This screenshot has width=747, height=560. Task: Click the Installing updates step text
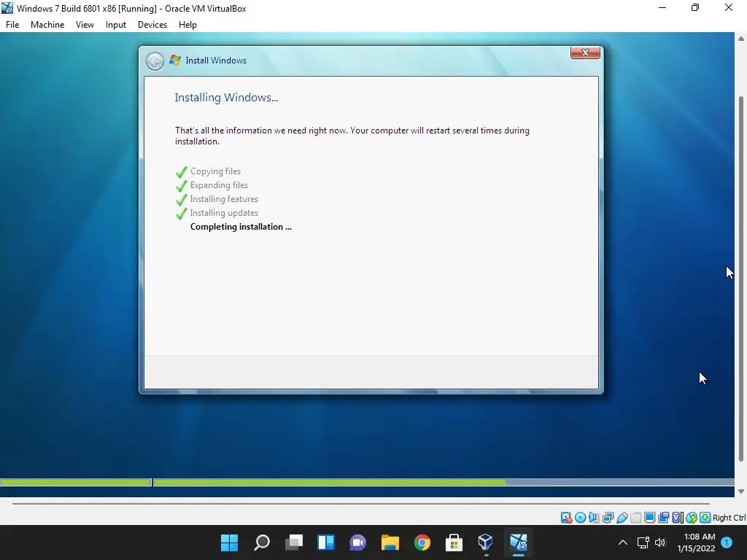[x=224, y=212]
